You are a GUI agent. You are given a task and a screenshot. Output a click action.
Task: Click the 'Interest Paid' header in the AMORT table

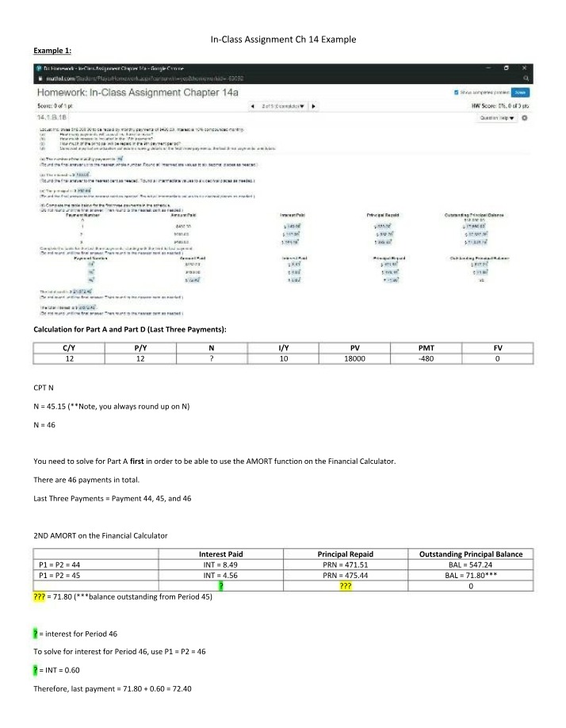point(221,554)
